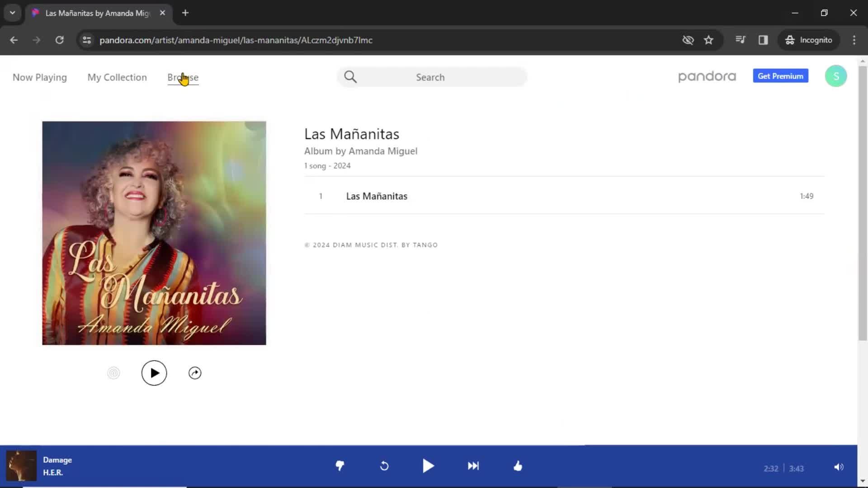The height and width of the screenshot is (488, 868).
Task: Click the address bar URL
Action: click(x=236, y=40)
